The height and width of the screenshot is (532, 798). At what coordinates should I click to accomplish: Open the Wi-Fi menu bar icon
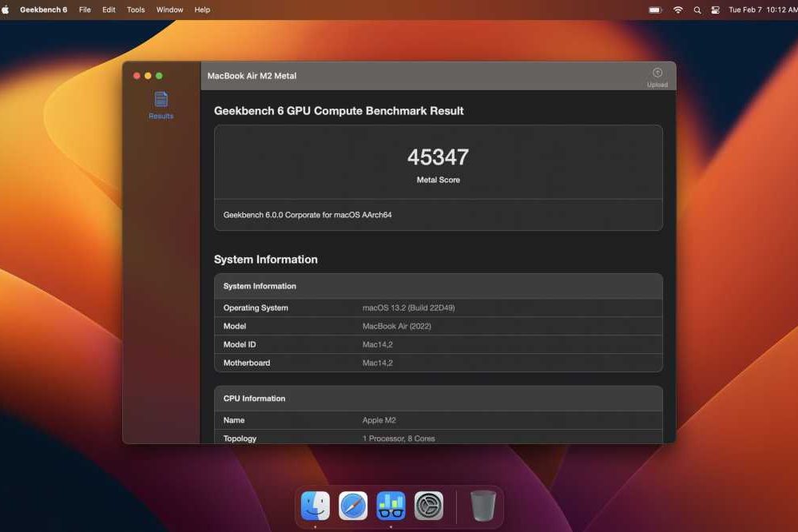[x=678, y=10]
